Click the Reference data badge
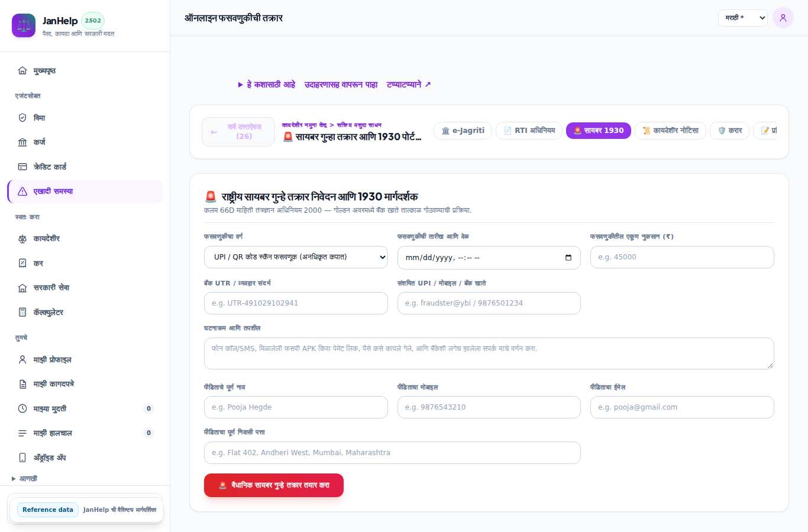This screenshot has width=808, height=532. pos(48,510)
